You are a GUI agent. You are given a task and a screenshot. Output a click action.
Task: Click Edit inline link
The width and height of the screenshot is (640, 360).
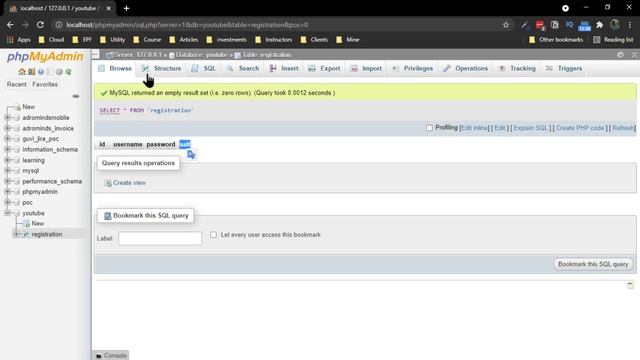(x=474, y=128)
